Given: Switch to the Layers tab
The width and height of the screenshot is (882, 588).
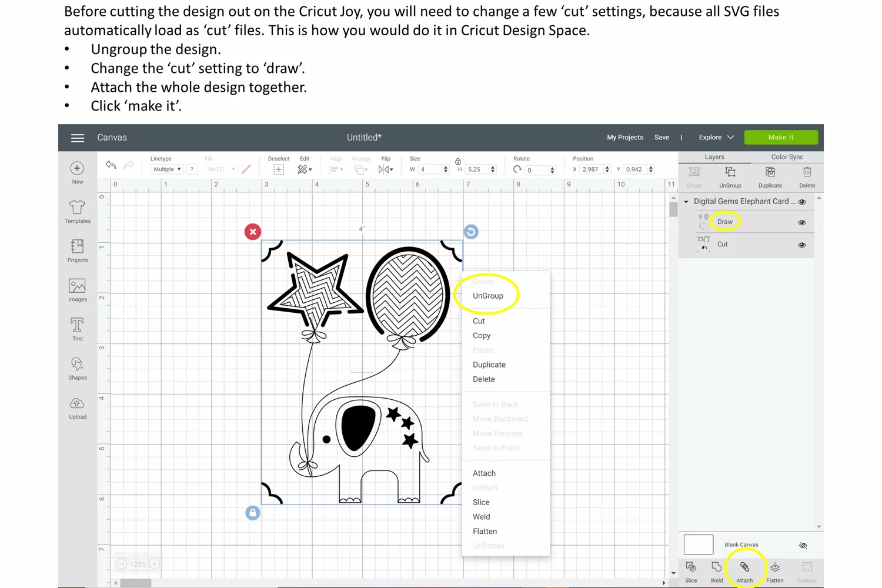Looking at the screenshot, I should point(714,157).
